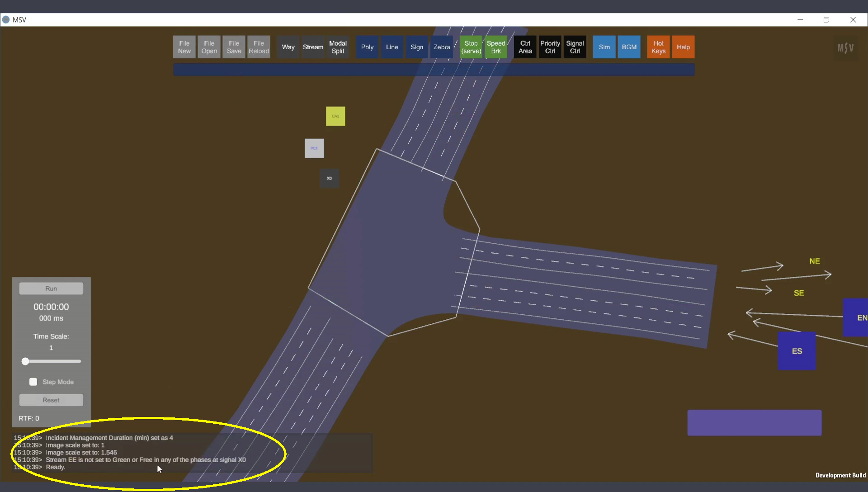Image resolution: width=868 pixels, height=492 pixels.
Task: Open the Stream menu item
Action: (313, 47)
